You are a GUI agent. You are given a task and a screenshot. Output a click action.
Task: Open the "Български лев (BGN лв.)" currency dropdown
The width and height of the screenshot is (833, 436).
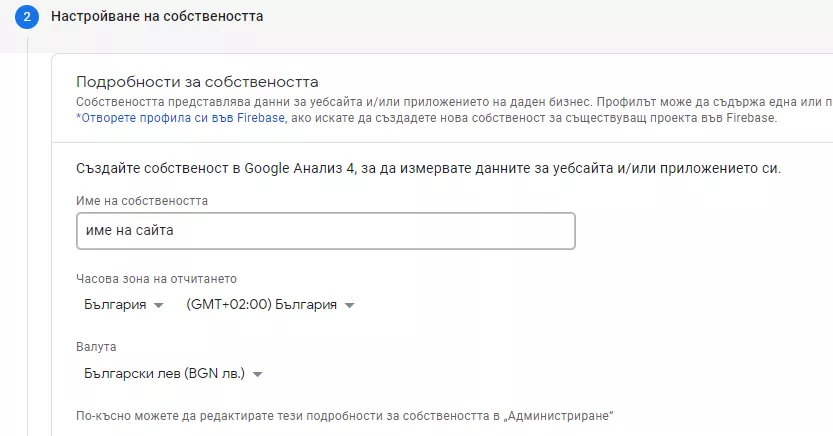(173, 374)
